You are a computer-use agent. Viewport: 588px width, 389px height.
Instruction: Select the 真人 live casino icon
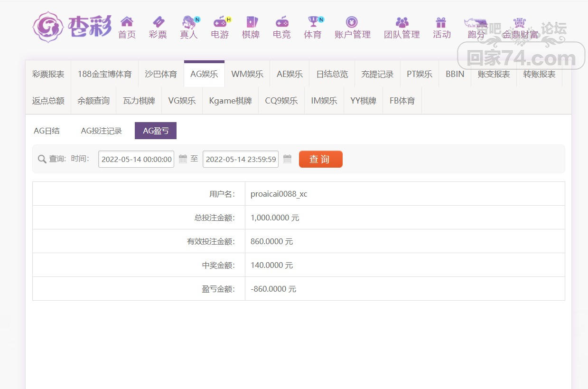[189, 22]
